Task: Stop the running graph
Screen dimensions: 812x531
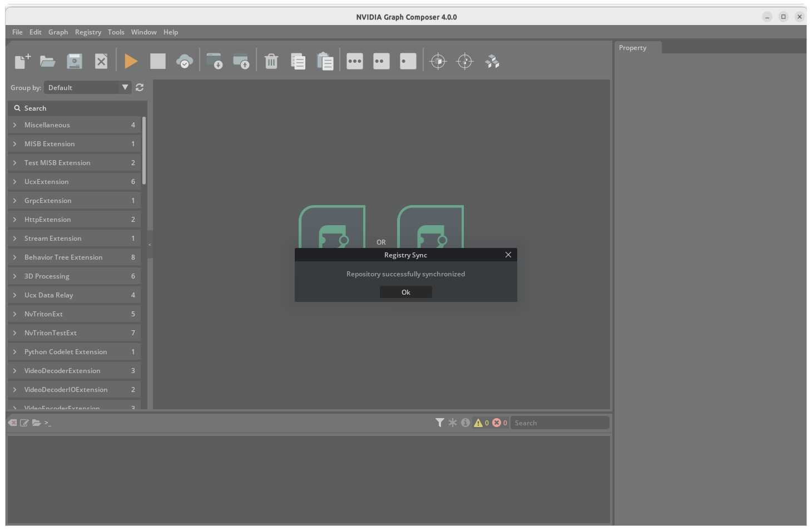Action: point(158,61)
